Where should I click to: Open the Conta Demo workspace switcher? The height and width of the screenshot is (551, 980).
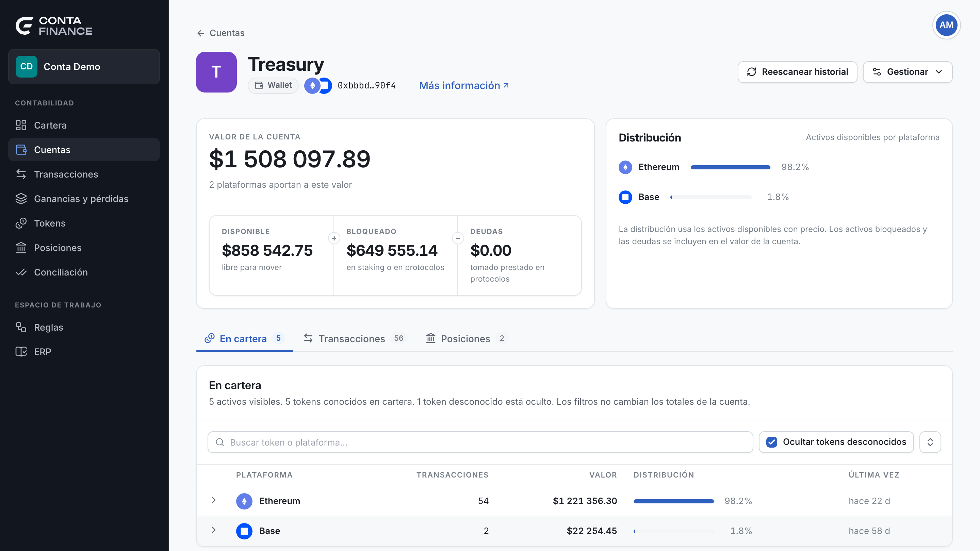84,67
